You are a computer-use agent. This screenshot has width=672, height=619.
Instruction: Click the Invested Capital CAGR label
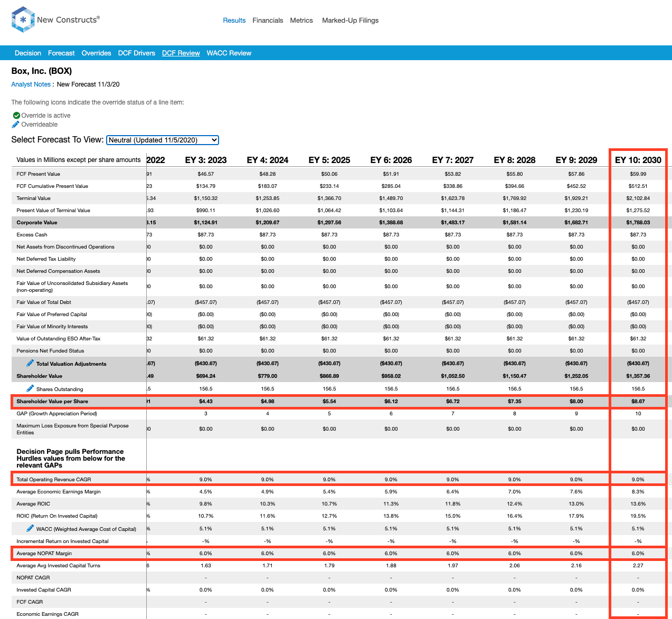(x=44, y=590)
